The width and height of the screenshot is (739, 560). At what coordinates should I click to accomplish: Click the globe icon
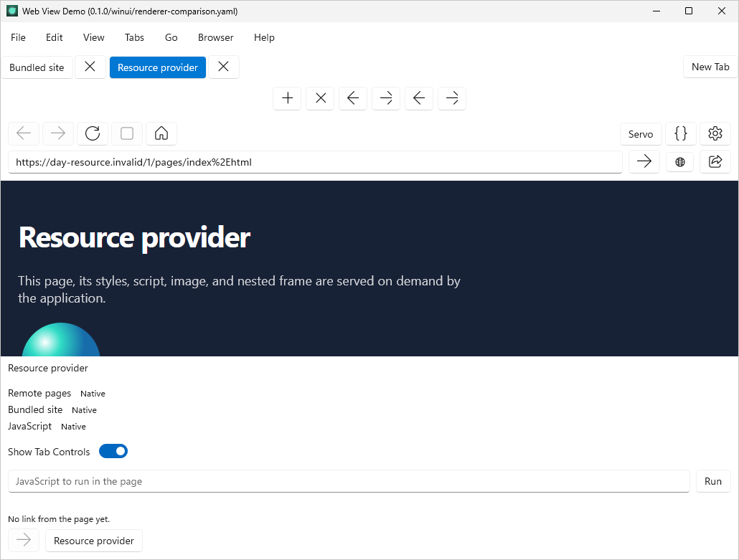679,162
